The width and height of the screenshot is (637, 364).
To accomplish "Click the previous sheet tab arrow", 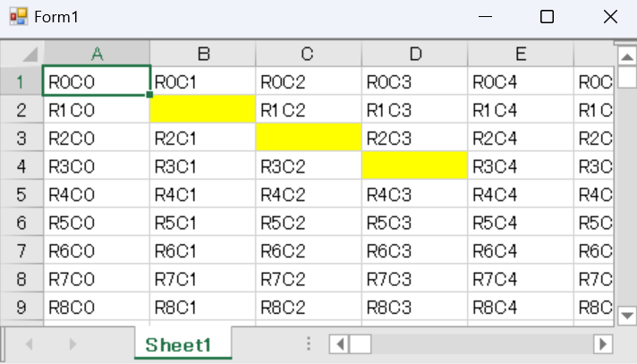I will click(29, 344).
